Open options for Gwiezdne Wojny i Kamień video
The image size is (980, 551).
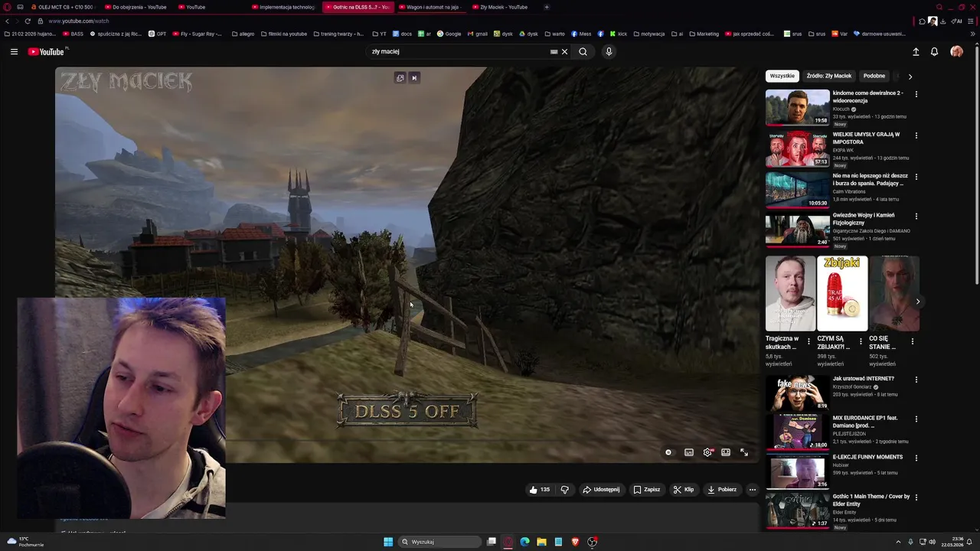pos(916,217)
